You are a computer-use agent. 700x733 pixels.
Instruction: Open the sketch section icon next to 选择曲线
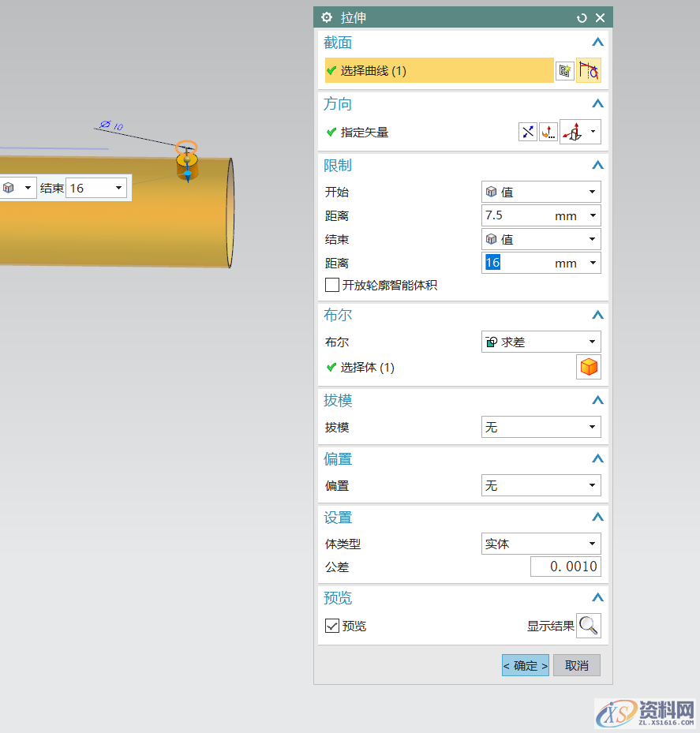tap(590, 70)
